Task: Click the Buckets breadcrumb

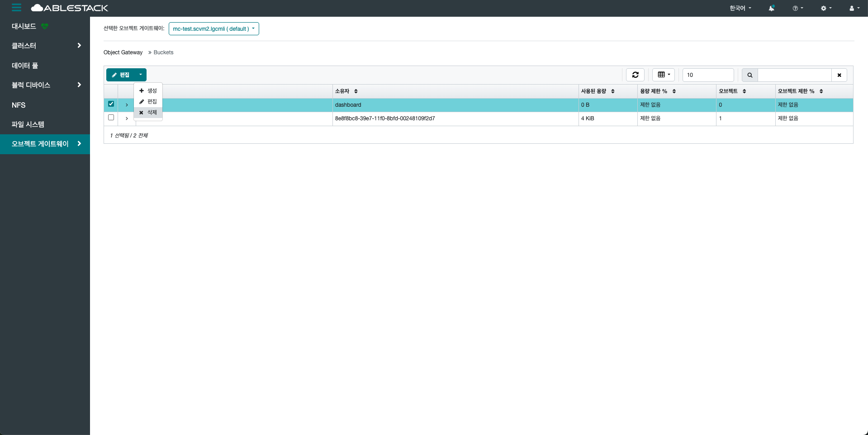Action: click(x=163, y=52)
